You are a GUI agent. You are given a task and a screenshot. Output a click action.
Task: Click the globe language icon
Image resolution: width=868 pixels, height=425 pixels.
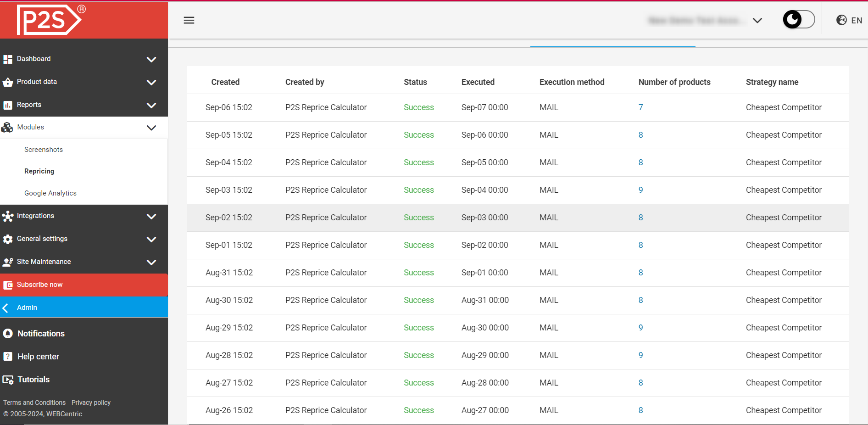tap(841, 20)
